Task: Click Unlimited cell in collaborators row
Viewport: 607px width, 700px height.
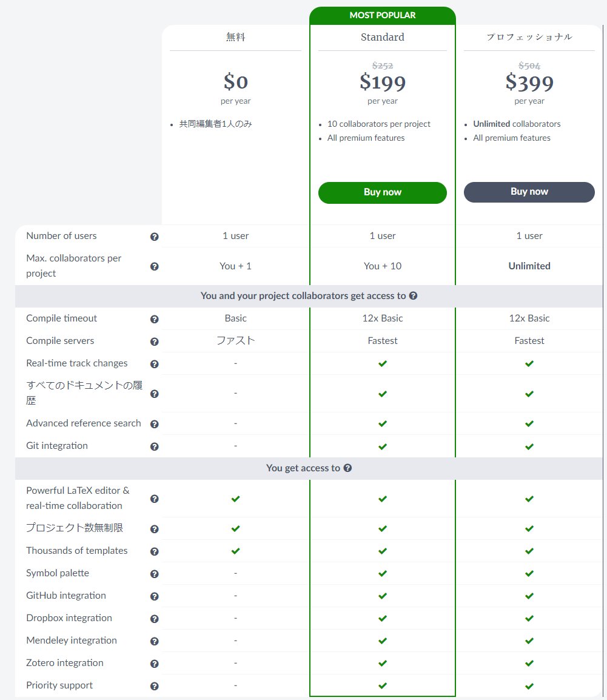Action: click(529, 266)
